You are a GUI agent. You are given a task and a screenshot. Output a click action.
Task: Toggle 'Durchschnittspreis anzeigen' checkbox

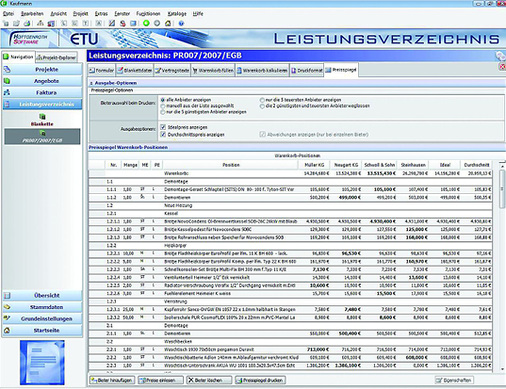coord(163,134)
